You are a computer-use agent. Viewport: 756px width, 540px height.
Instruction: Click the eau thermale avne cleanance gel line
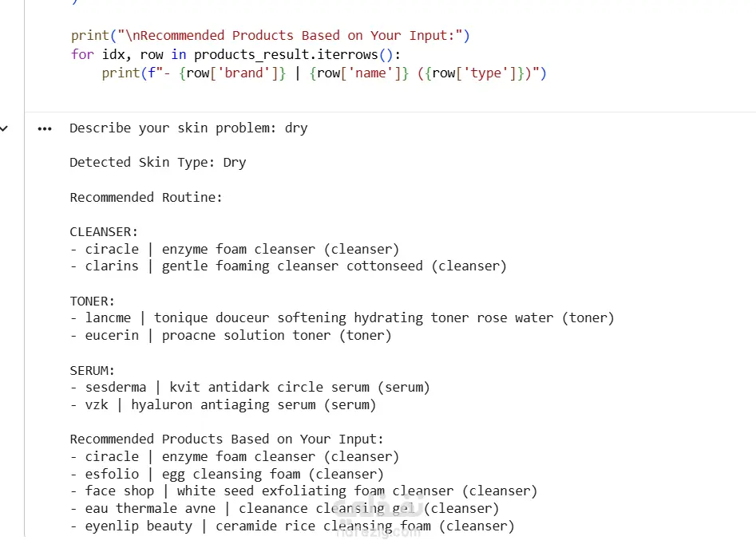(284, 508)
